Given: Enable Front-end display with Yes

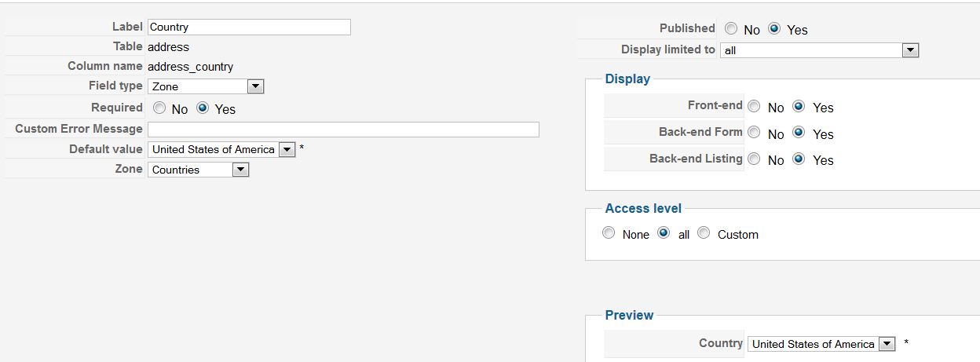Looking at the screenshot, I should pos(799,106).
